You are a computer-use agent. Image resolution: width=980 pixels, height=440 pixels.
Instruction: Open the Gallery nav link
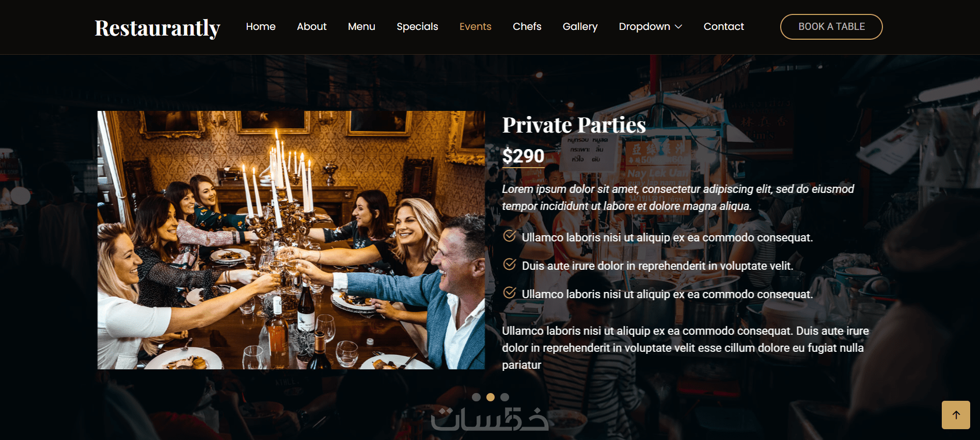pos(580,26)
